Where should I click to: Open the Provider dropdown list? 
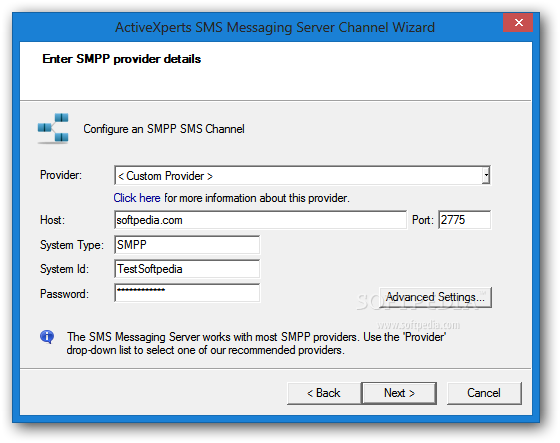(x=302, y=175)
